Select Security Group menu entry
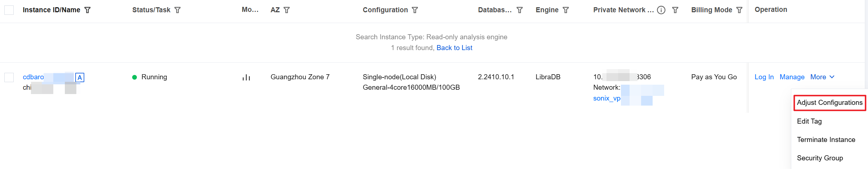 820,158
